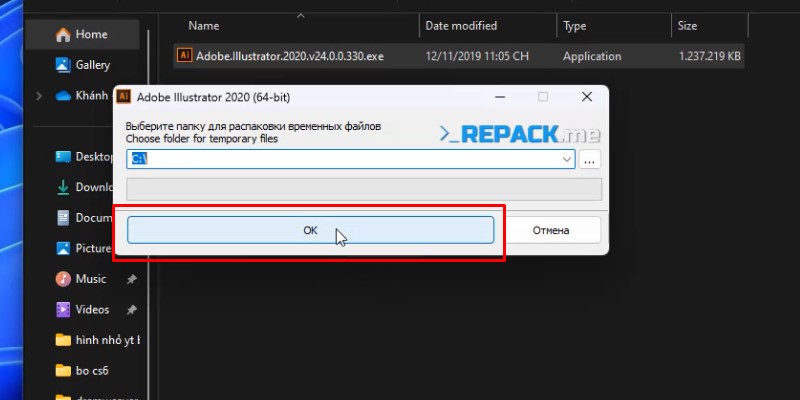Open the temporary folder path dropdown
Viewport: 800px width, 400px height.
pos(566,159)
